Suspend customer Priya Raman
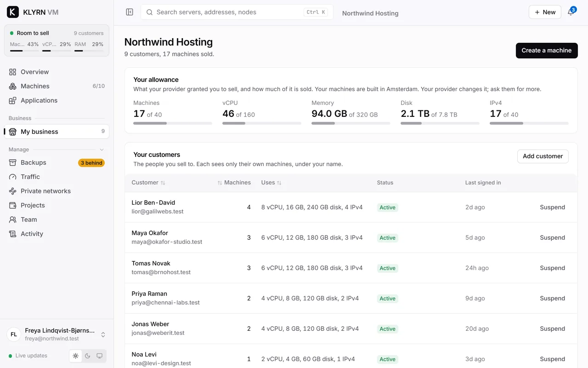The height and width of the screenshot is (368, 588). coord(552,299)
